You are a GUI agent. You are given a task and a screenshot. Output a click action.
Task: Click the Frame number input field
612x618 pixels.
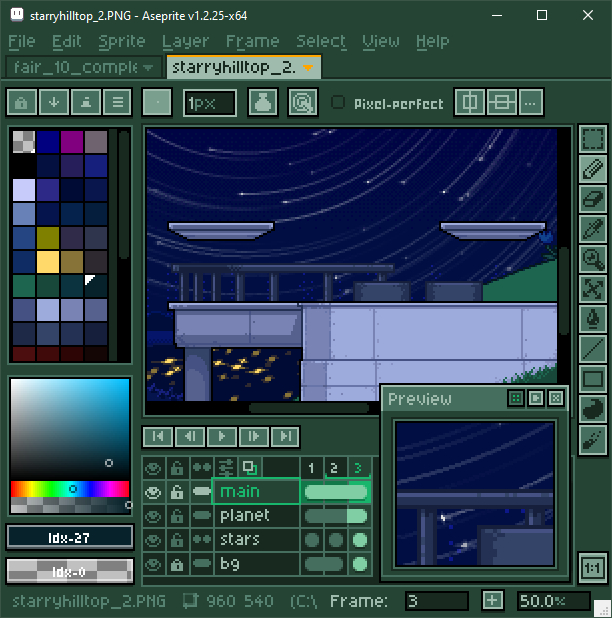coord(436,601)
